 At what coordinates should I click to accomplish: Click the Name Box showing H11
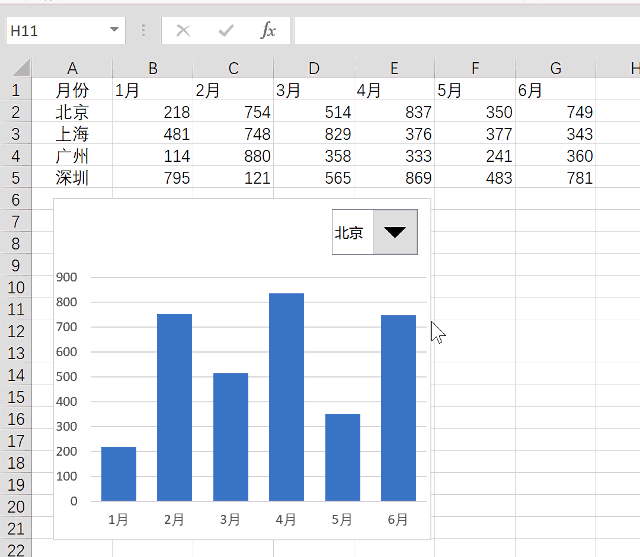point(65,31)
